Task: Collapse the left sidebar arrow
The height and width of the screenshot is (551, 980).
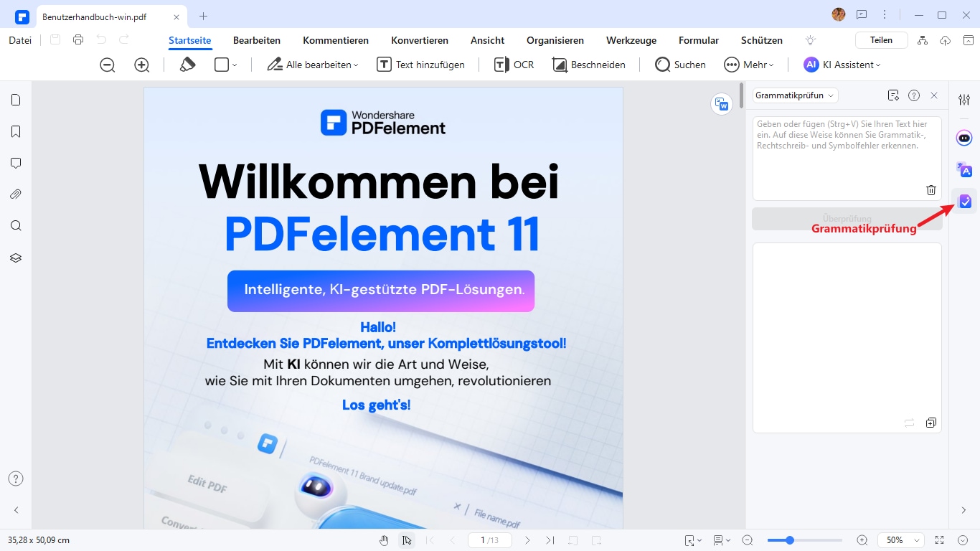Action: coord(16,510)
